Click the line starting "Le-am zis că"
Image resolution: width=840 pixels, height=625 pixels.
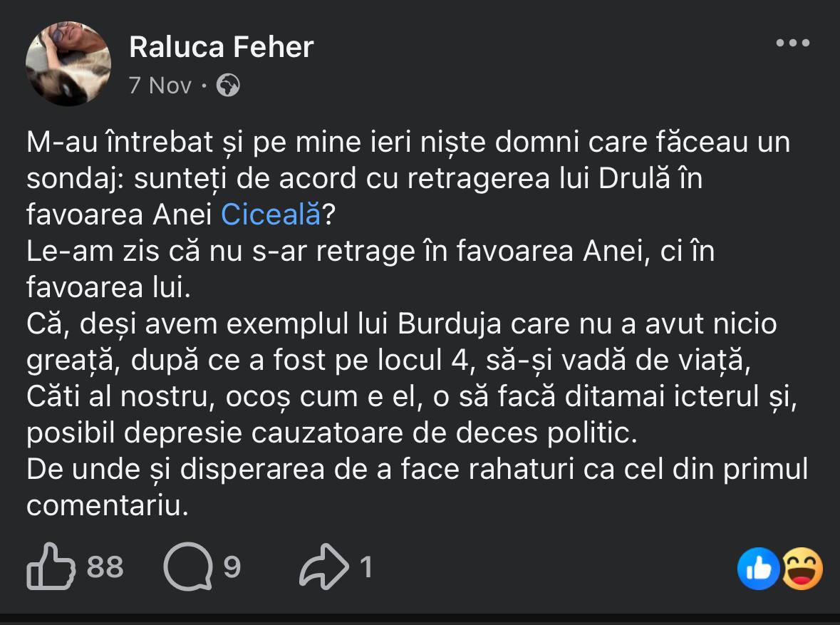click(x=370, y=251)
